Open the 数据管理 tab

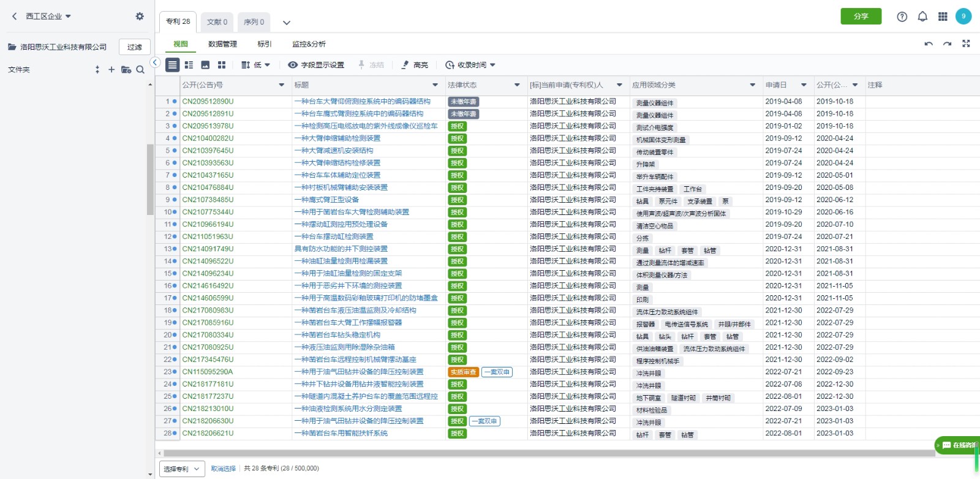222,44
